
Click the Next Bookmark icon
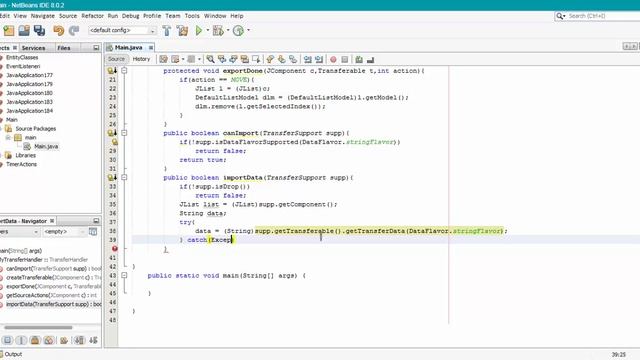(x=281, y=59)
